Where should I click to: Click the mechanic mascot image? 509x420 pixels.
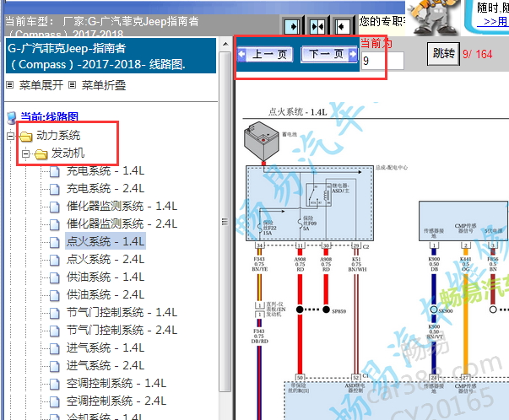435,17
